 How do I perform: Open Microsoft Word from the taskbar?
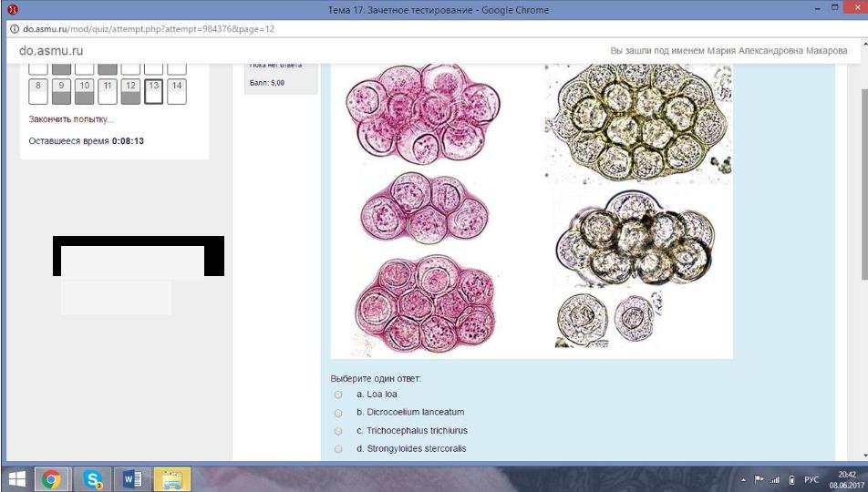131,479
